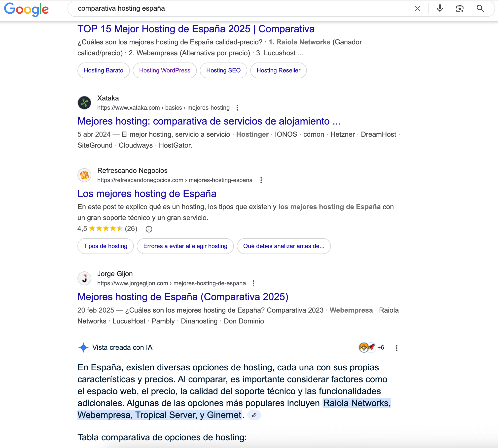Viewport: 498px width, 448px height.
Task: Select the Hosting Barato chip
Action: click(104, 70)
